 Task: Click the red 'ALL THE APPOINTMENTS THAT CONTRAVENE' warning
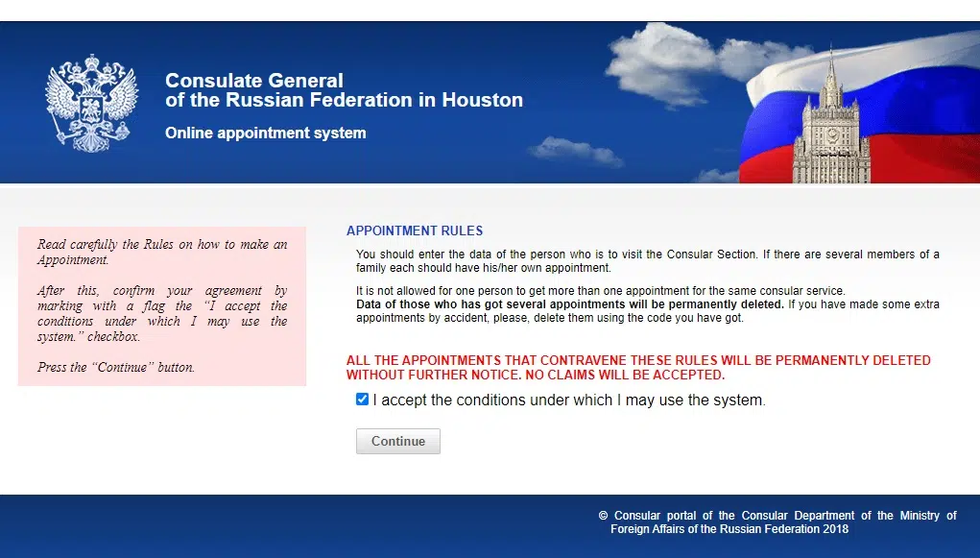tap(638, 368)
